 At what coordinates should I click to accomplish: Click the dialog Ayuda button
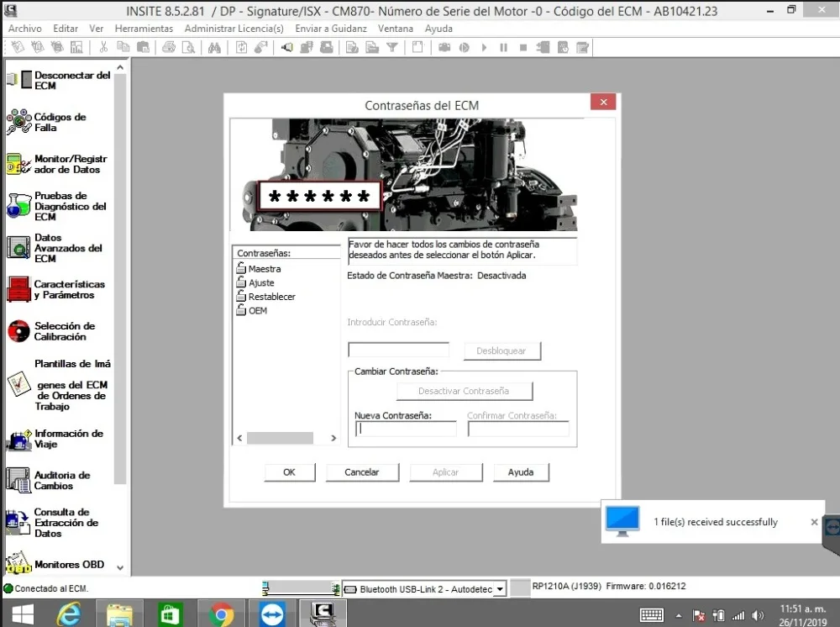(x=521, y=472)
